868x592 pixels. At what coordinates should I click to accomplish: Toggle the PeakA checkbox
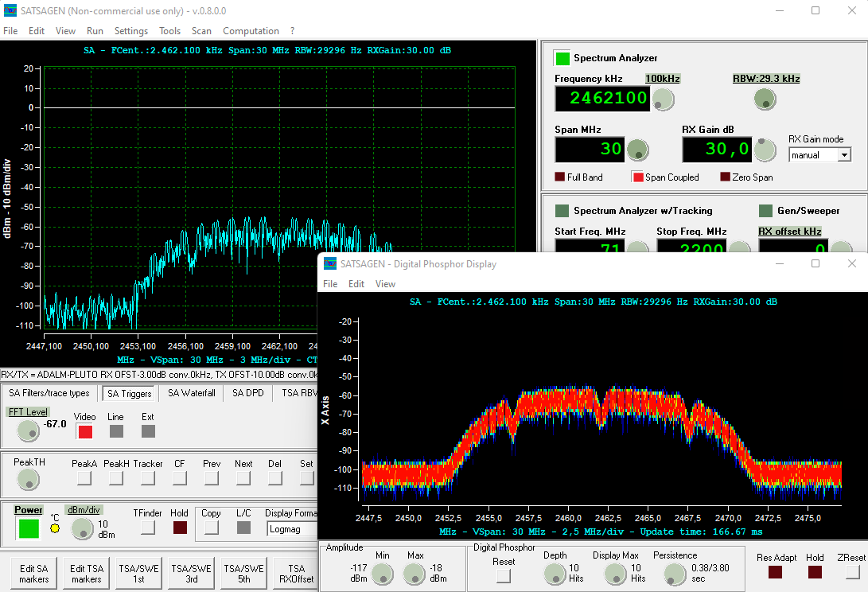[x=84, y=478]
